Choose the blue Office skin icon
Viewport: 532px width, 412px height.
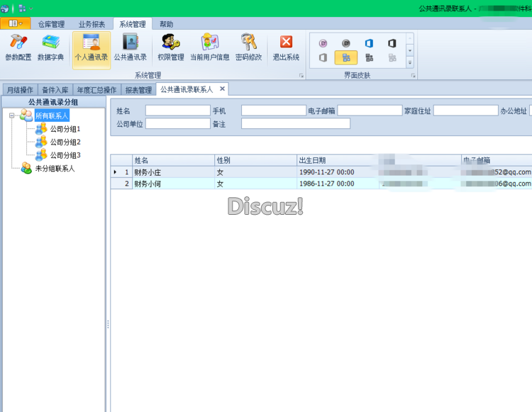point(369,43)
